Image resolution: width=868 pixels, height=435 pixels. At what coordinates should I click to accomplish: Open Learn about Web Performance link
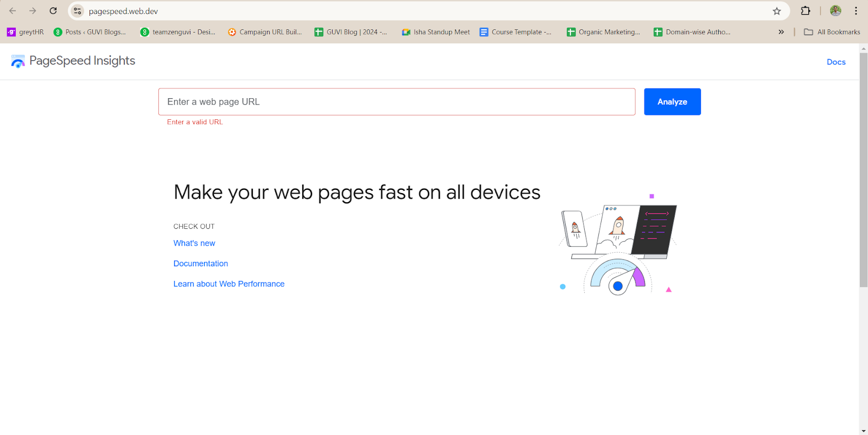229,284
